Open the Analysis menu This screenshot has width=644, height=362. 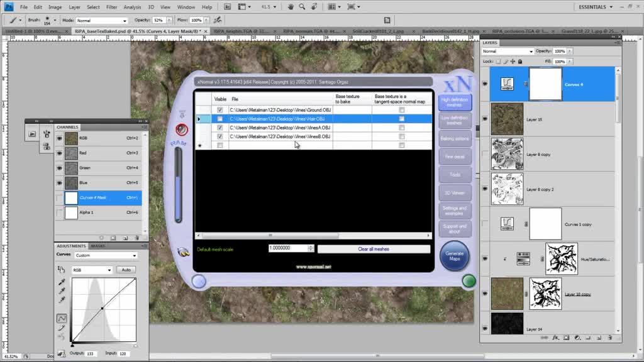pos(132,7)
